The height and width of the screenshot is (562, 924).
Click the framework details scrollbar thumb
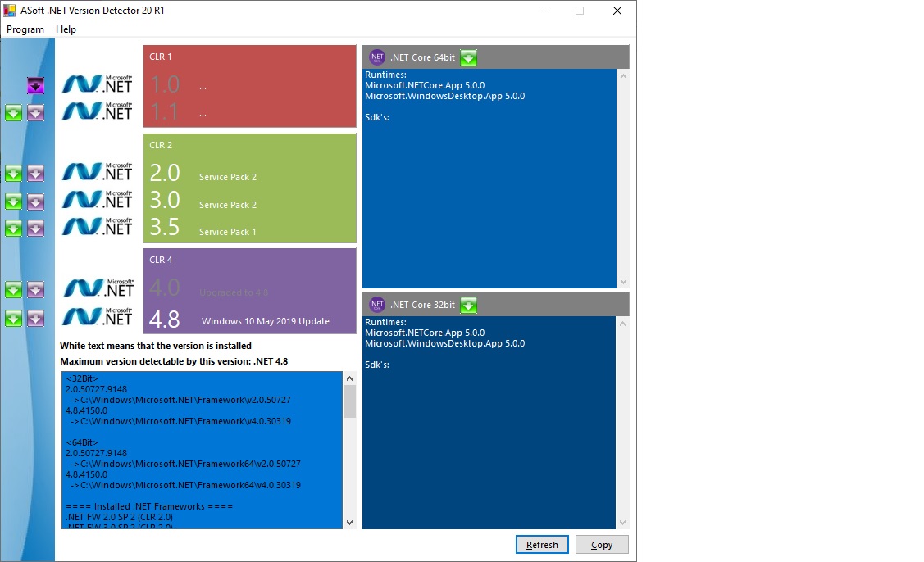tap(349, 401)
